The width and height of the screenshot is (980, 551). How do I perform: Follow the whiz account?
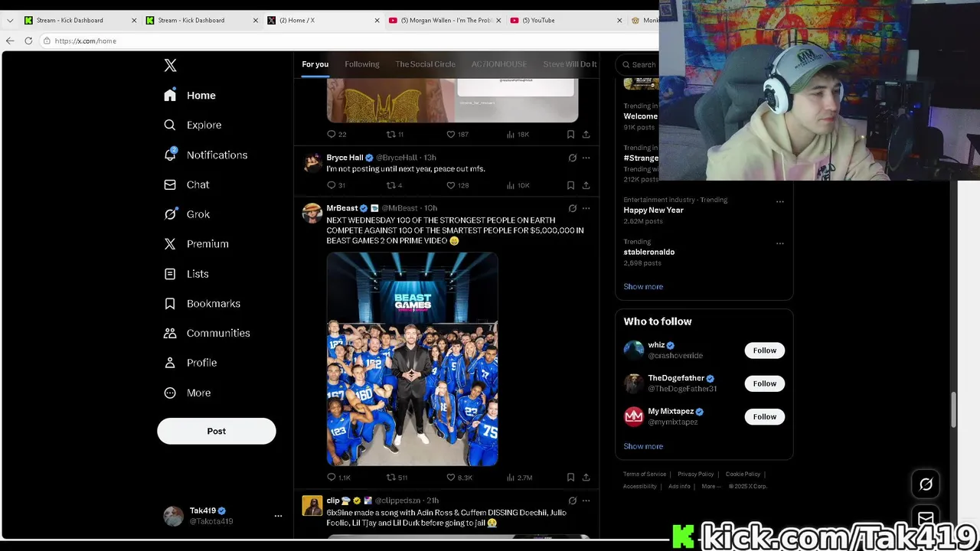click(x=764, y=350)
